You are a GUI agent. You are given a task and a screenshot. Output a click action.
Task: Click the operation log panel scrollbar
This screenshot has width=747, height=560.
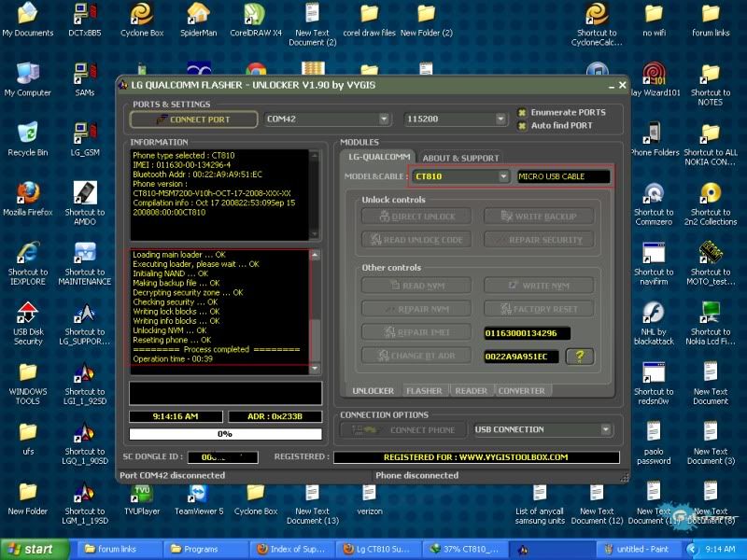coord(315,312)
